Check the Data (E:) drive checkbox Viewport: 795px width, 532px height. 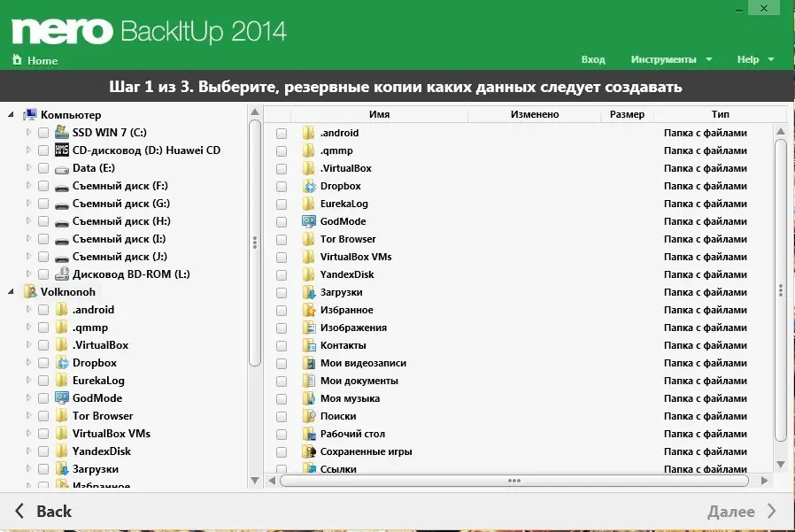click(43, 168)
